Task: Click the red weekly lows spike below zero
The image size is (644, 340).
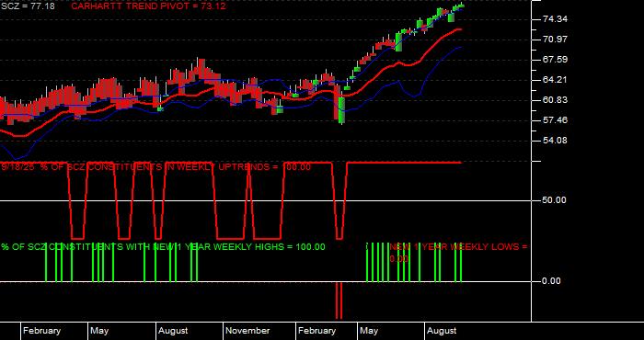Action: pos(339,300)
